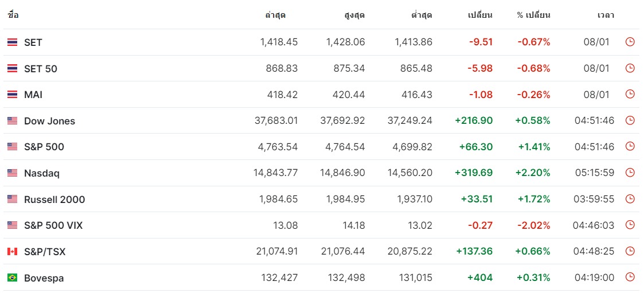The image size is (644, 293).
Task: Click the Brazil flag beside Bovespa
Action: pos(12,278)
